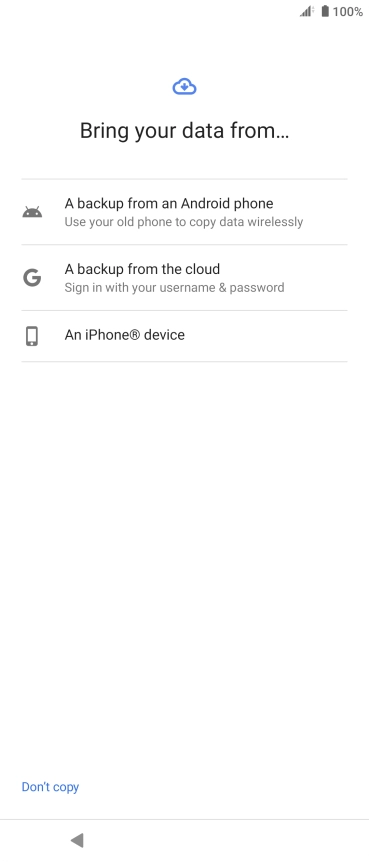369x862 pixels.
Task: Tap the 'Bring your data from…' heading
Action: (x=184, y=131)
